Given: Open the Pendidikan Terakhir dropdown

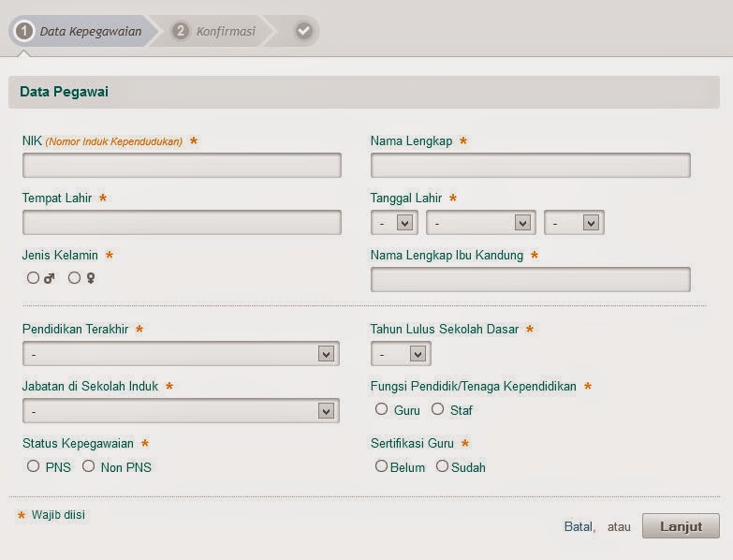Looking at the screenshot, I should coord(181,354).
